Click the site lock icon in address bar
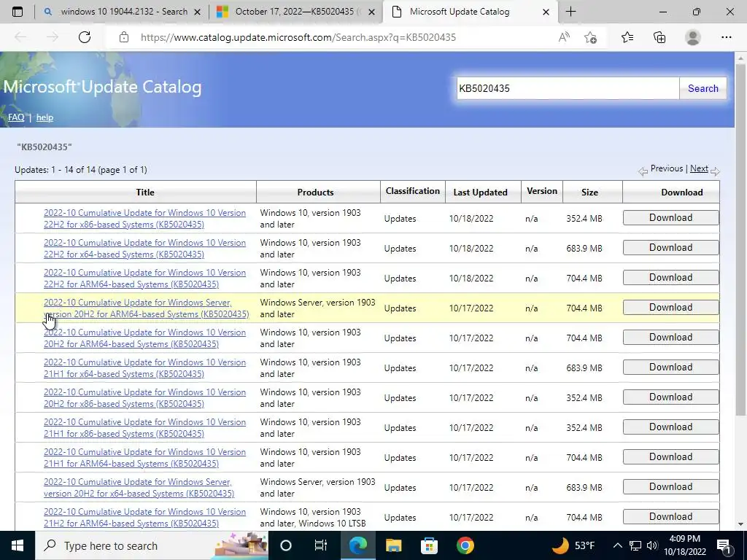 pyautogui.click(x=124, y=37)
